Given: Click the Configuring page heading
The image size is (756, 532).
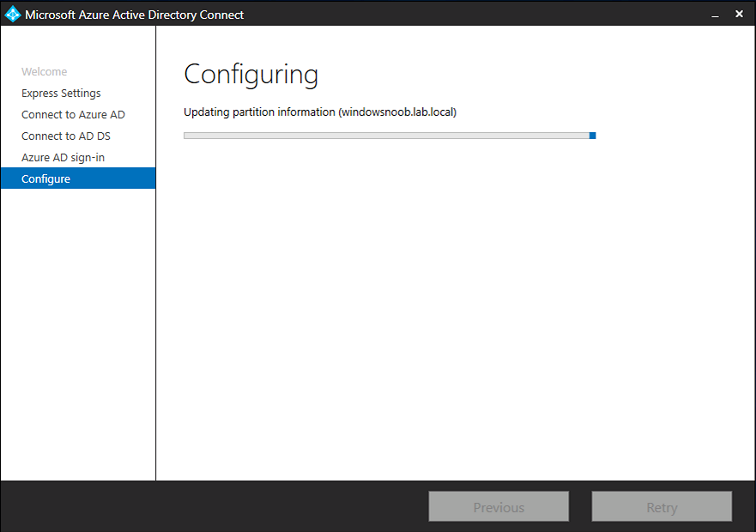Looking at the screenshot, I should (251, 75).
